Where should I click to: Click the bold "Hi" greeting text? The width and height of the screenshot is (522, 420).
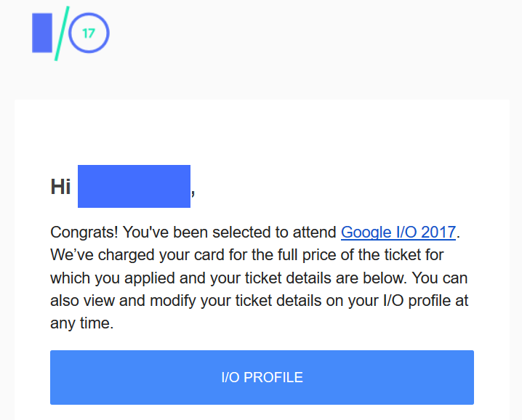point(60,186)
